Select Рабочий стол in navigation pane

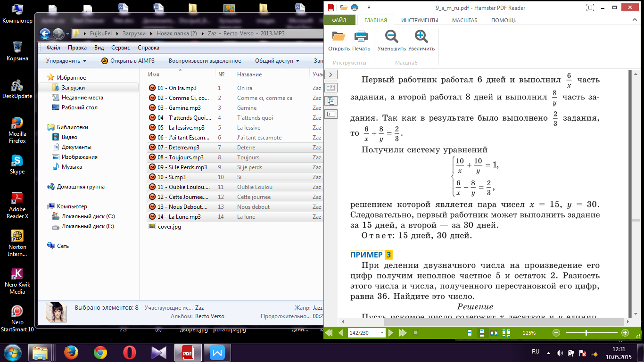point(80,107)
